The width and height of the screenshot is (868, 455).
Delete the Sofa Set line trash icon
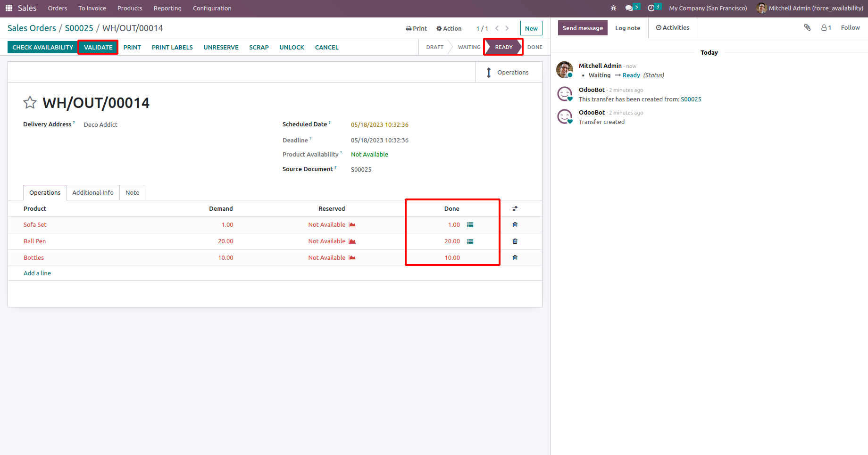[515, 225]
